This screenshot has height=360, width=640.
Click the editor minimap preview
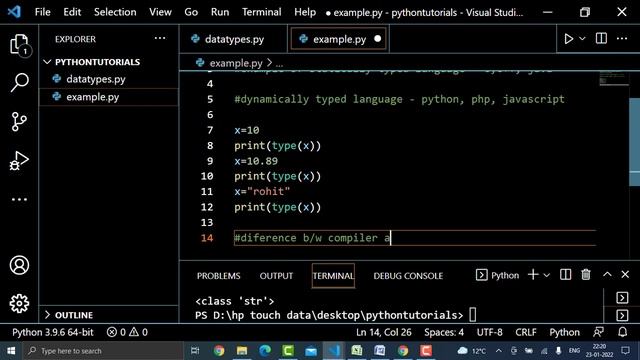coord(613,79)
